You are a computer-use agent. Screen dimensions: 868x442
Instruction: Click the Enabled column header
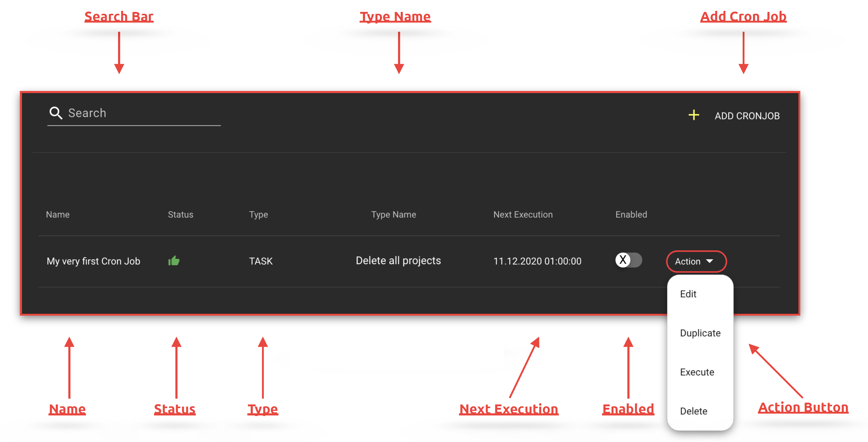(x=631, y=214)
